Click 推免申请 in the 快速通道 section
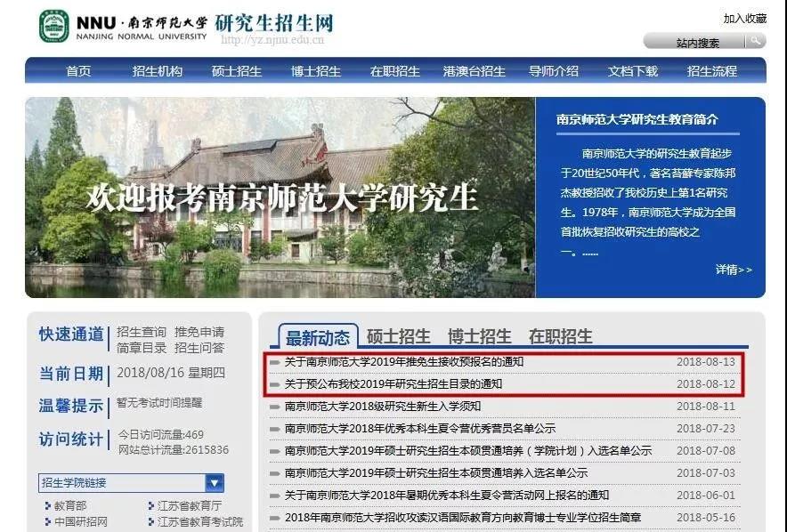The height and width of the screenshot is (532, 787). (199, 330)
